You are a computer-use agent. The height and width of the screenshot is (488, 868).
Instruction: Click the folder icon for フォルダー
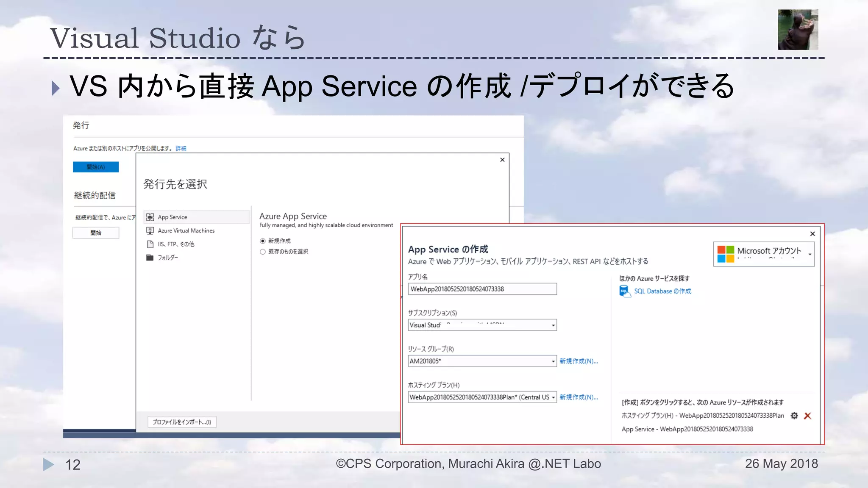[x=150, y=258]
